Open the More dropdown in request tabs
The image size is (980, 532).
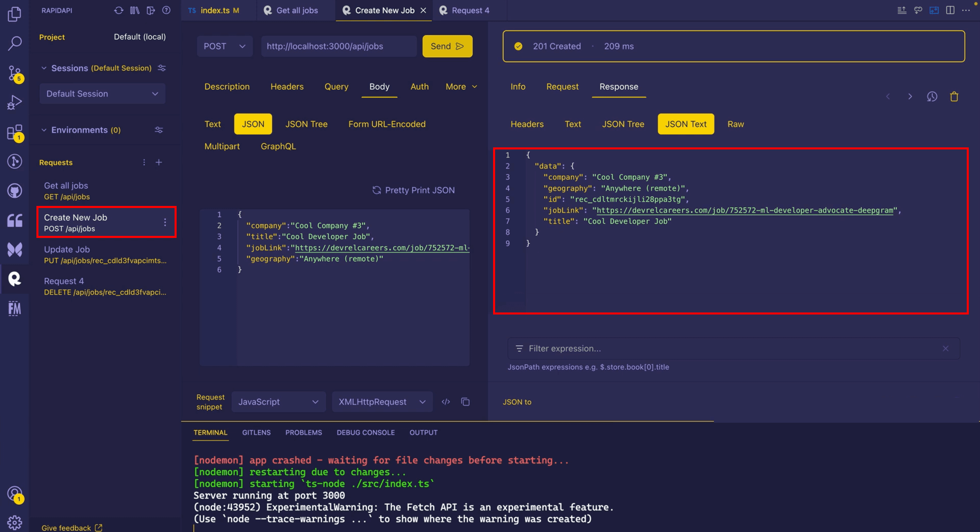pos(461,87)
